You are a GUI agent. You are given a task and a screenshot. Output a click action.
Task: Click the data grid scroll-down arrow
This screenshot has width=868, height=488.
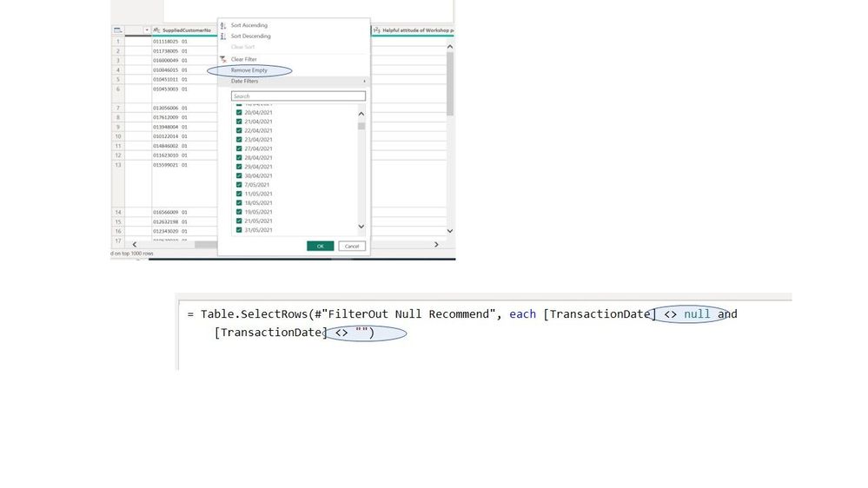[x=450, y=231]
